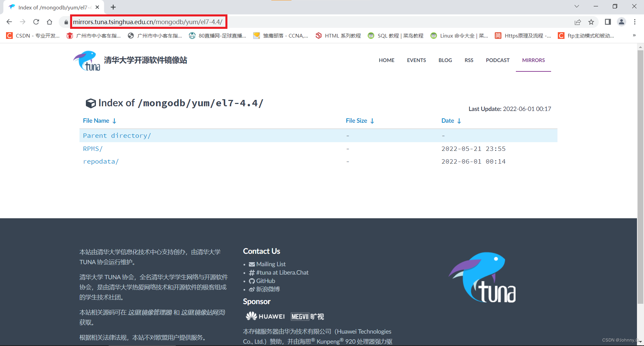Click the 清华大学开源软件镜像站 title

click(145, 60)
